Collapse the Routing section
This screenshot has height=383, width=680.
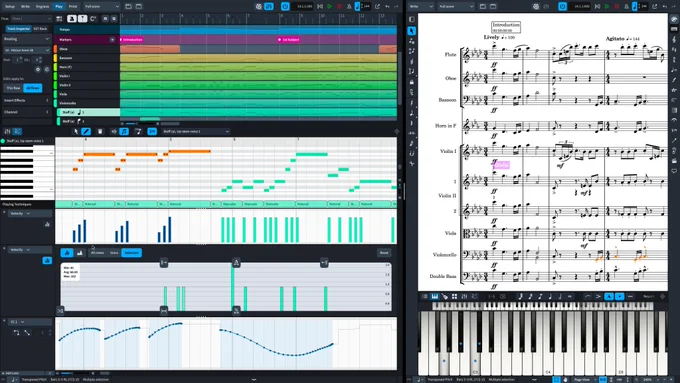coord(27,39)
